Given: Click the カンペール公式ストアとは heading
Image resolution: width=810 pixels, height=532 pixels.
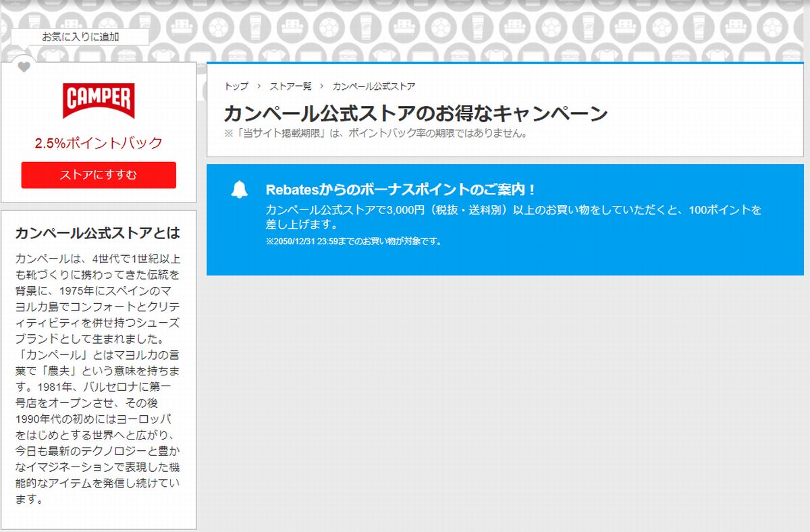Looking at the screenshot, I should (x=98, y=233).
